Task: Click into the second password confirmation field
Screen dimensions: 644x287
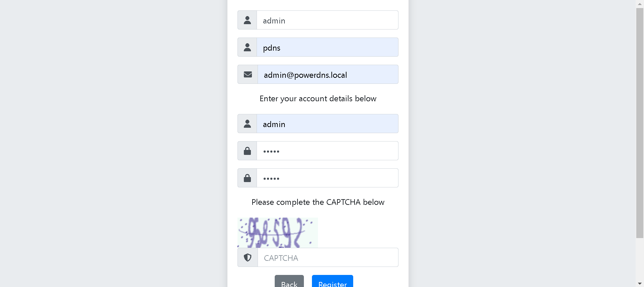Action: 327,178
